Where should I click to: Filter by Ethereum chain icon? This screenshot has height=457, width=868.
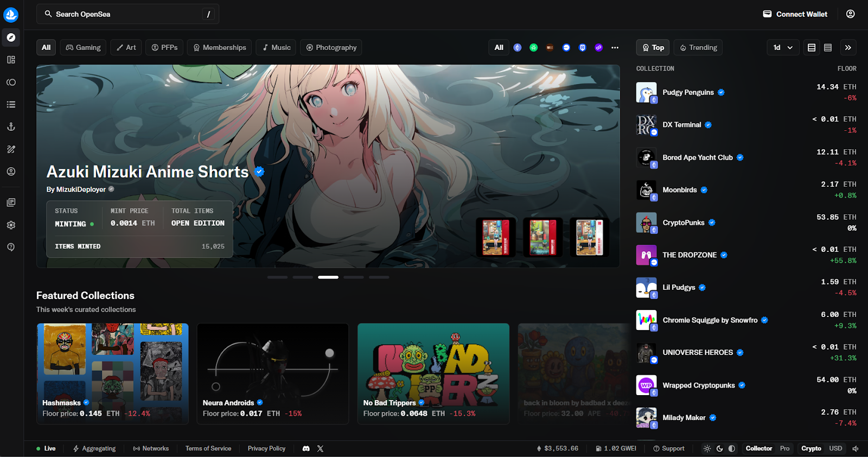(518, 48)
